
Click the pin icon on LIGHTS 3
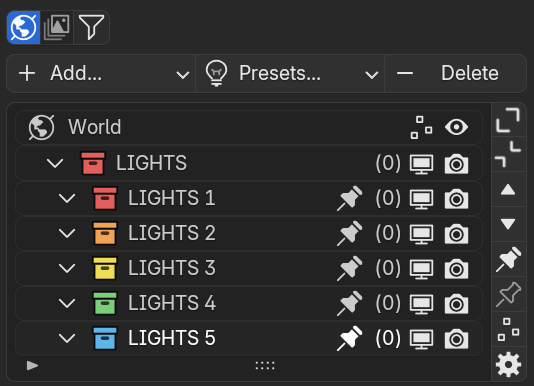tap(349, 268)
